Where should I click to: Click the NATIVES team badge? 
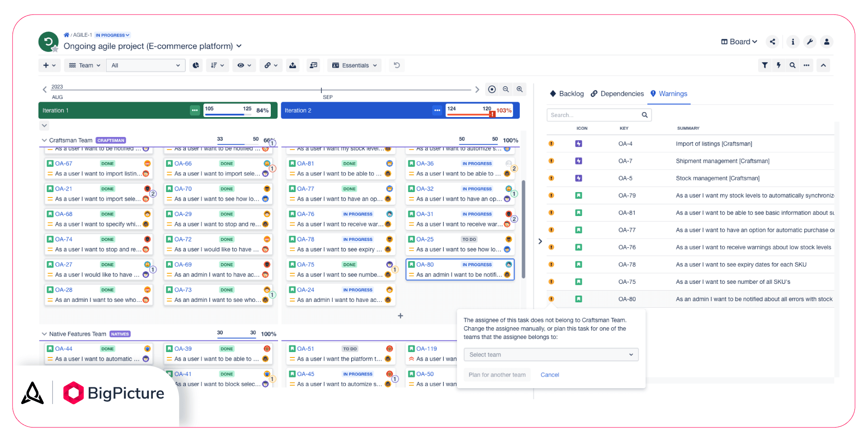(x=120, y=334)
